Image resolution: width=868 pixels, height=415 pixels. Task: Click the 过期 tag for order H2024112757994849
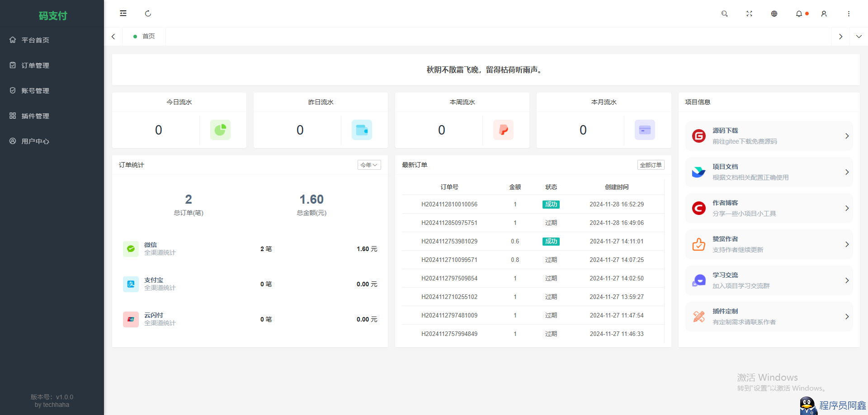551,334
